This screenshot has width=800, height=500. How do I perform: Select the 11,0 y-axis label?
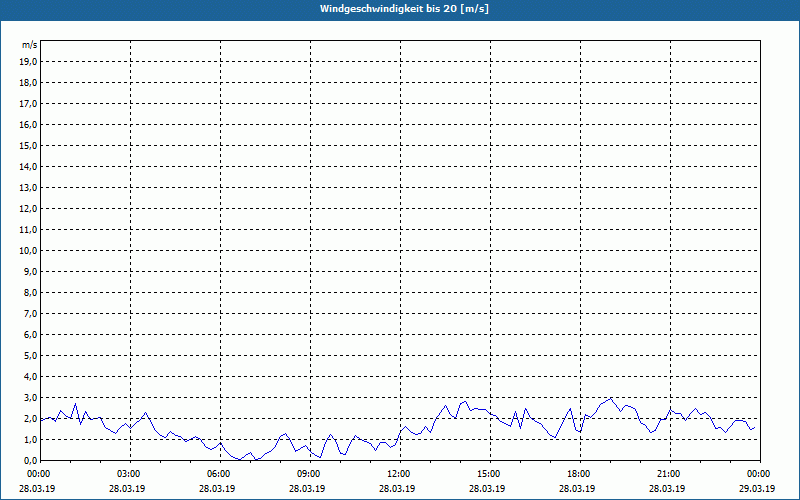pyautogui.click(x=28, y=230)
